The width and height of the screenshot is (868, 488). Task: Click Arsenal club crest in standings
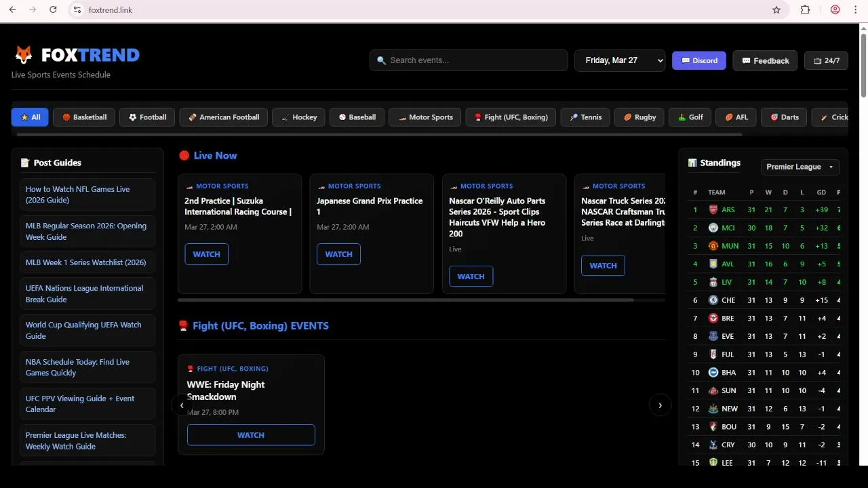click(713, 210)
